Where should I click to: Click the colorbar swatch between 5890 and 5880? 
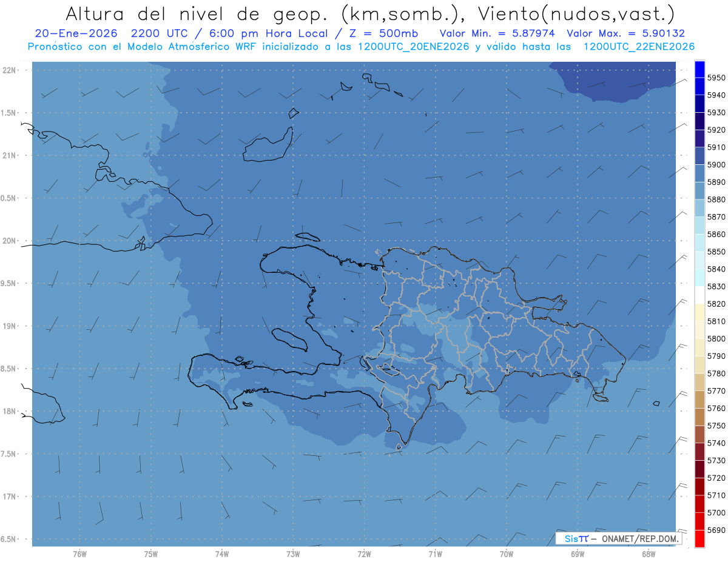pyautogui.click(x=699, y=190)
